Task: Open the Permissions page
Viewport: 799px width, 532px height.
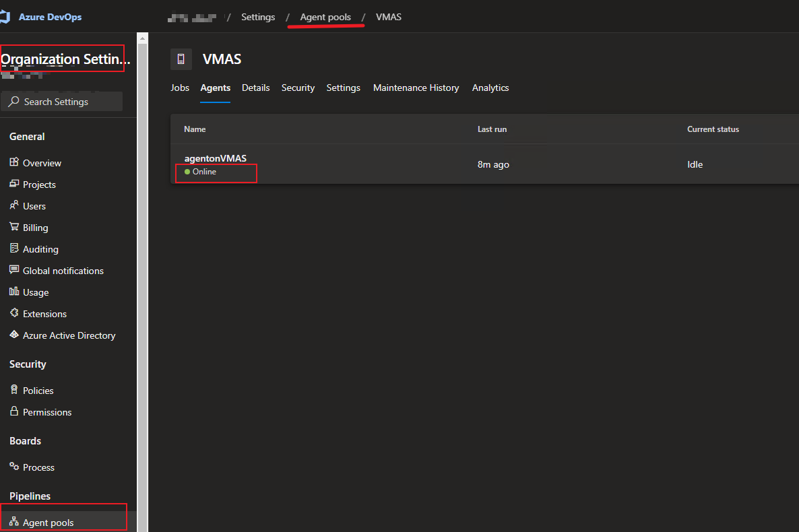Action: (x=47, y=412)
